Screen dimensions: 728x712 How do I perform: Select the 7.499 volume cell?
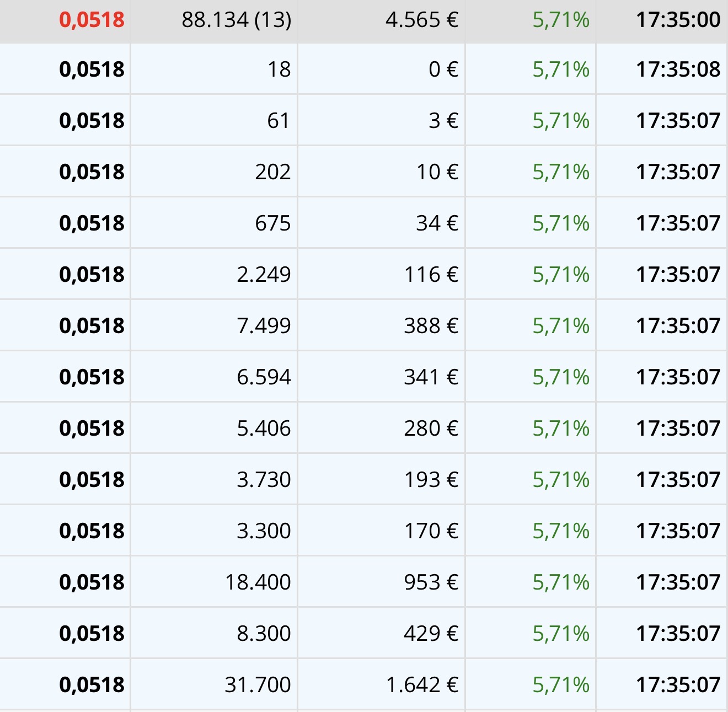[264, 326]
